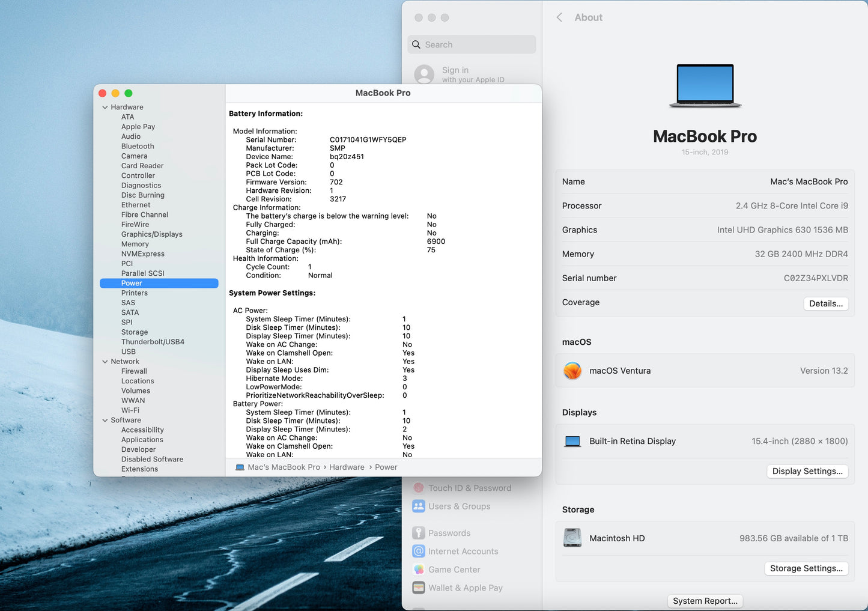Click the Coverage Details button

tap(825, 303)
